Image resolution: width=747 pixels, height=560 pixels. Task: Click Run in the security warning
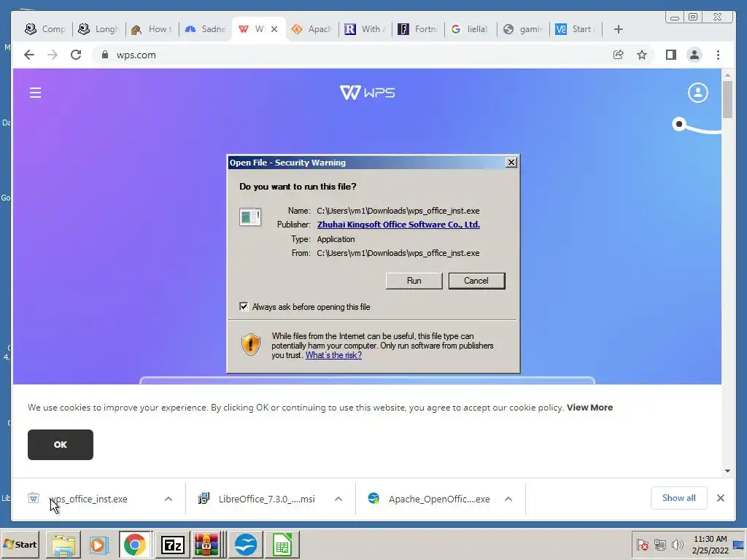click(414, 281)
